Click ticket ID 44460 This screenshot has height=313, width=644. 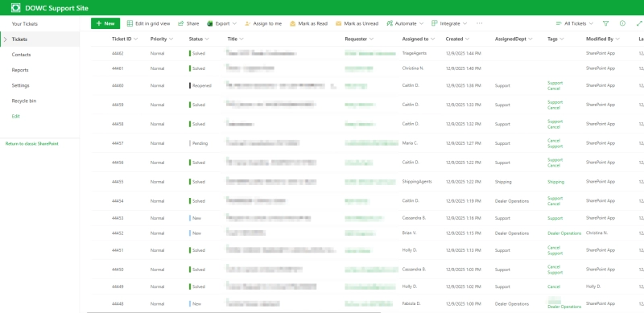[x=118, y=86]
